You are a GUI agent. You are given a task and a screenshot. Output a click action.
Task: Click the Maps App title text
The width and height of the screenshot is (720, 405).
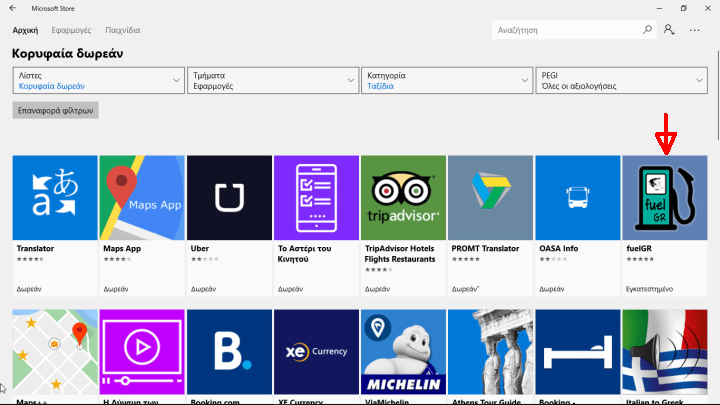coord(122,248)
